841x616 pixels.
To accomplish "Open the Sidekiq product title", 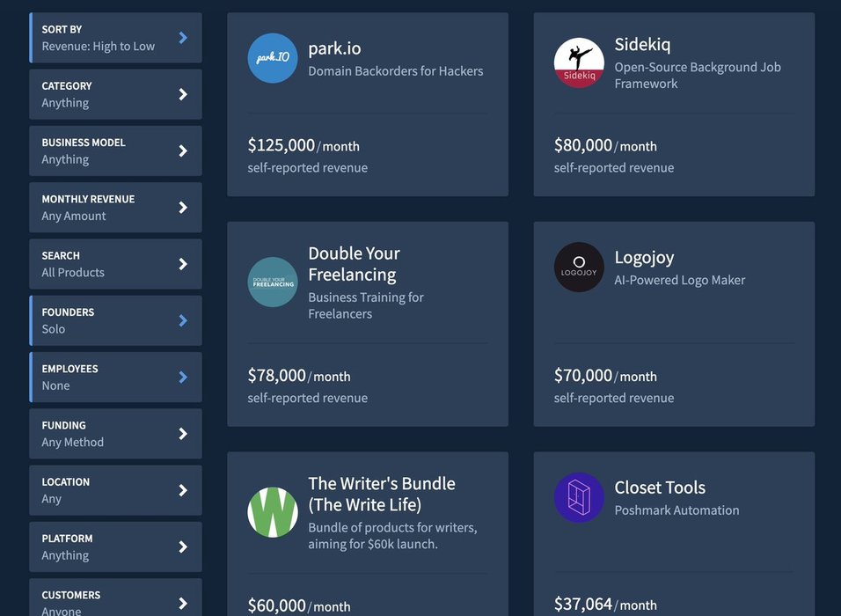I will [642, 44].
